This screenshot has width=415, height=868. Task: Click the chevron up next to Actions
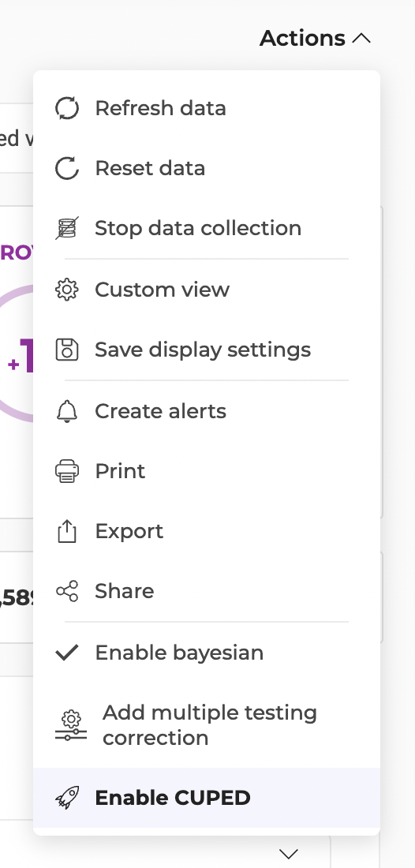pos(361,38)
